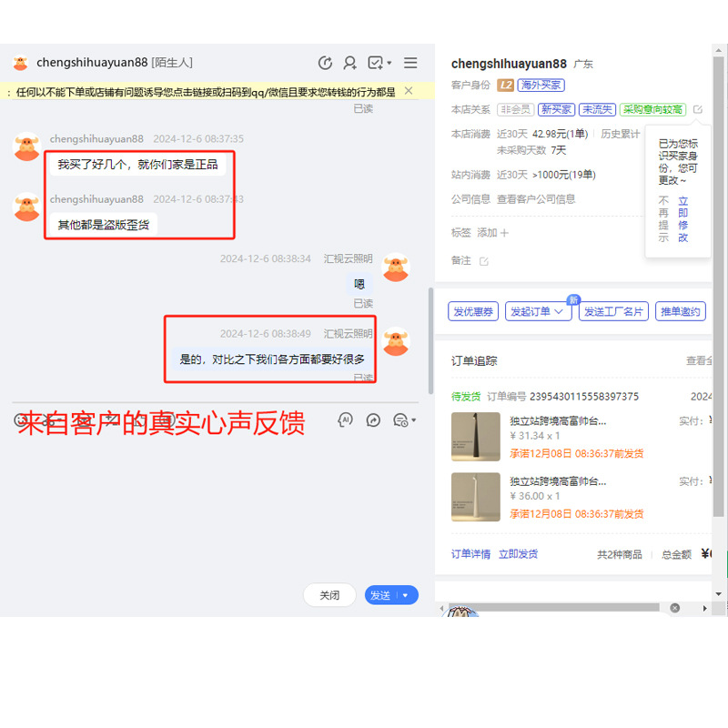Click the 发优惠券 button
This screenshot has height=728, width=728.
pyautogui.click(x=473, y=311)
